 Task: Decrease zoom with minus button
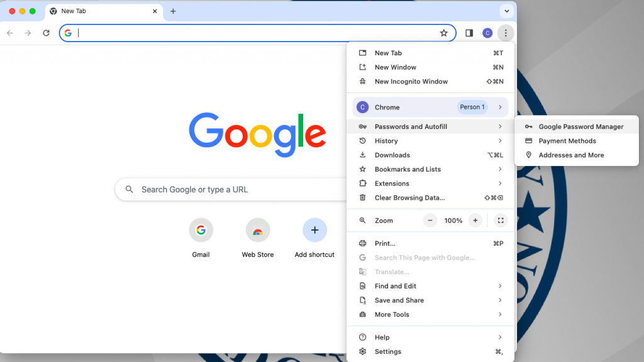(x=430, y=221)
